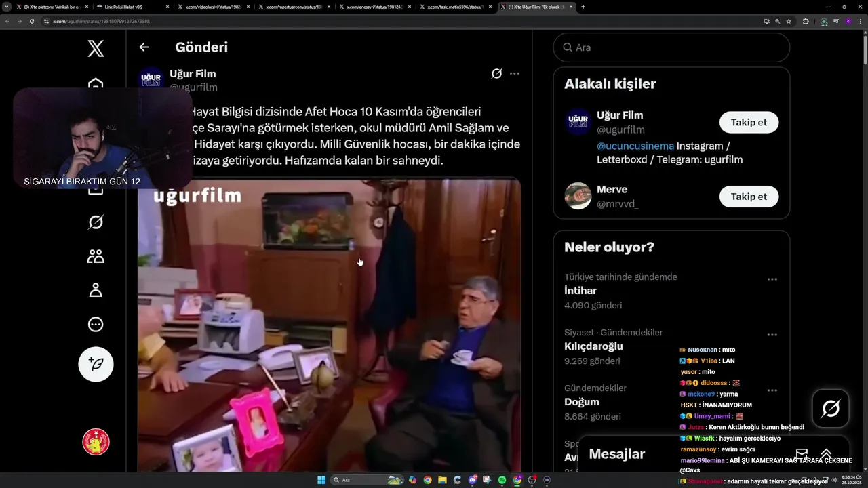The height and width of the screenshot is (488, 868).
Task: Switch to the x.com/rapertuarcom tab
Action: (295, 7)
